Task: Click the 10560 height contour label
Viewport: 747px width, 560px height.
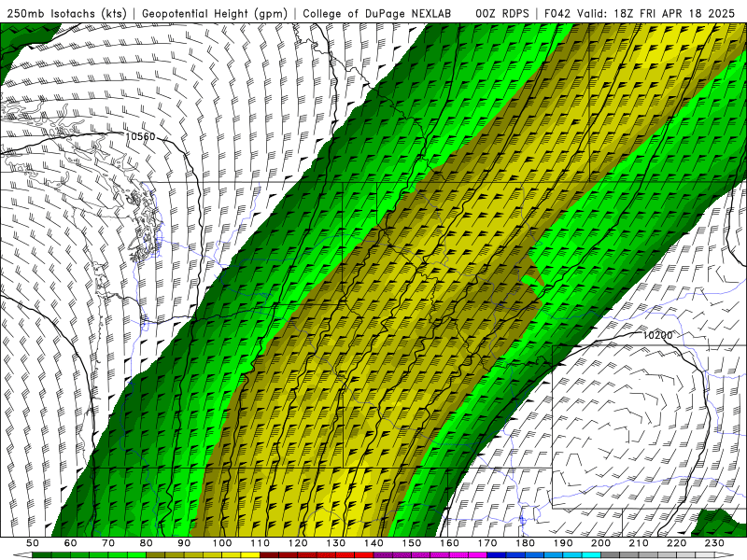Action: (x=140, y=136)
